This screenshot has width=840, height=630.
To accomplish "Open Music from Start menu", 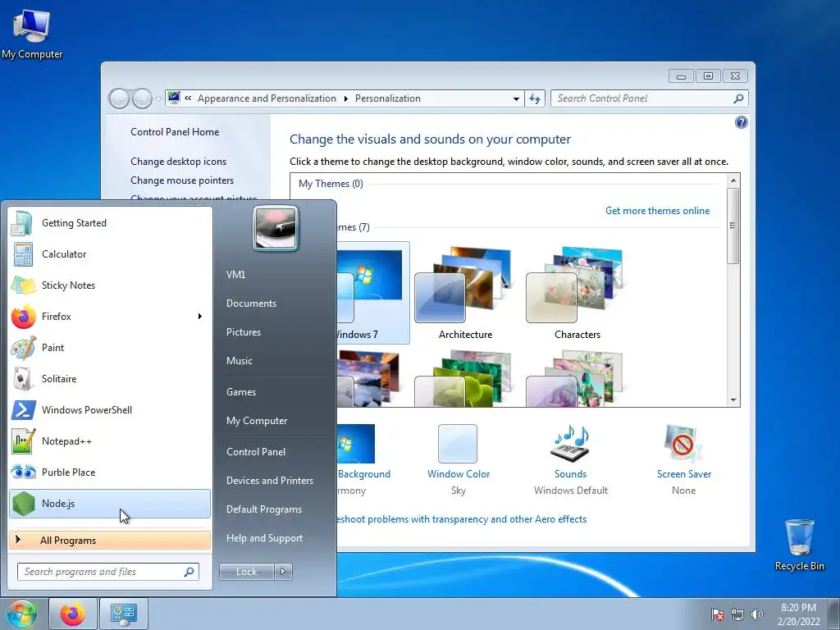I will (239, 361).
